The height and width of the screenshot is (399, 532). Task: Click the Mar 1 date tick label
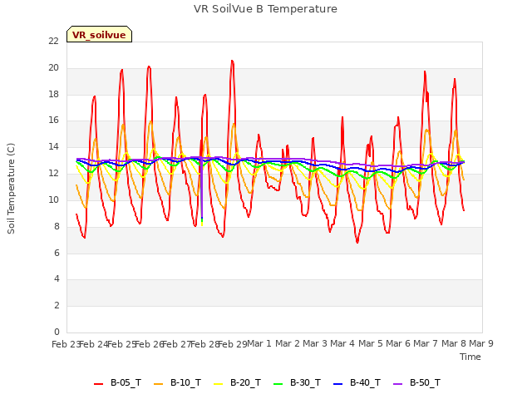pos(259,343)
